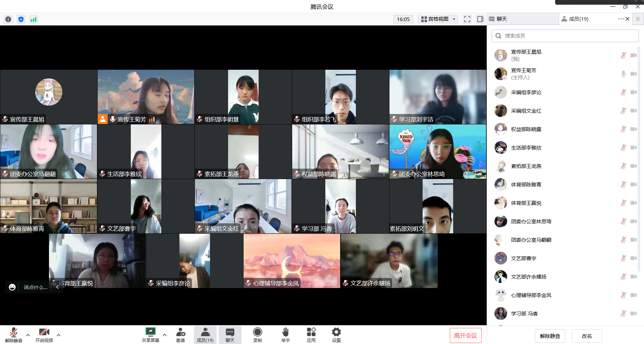This screenshot has width=644, height=344.
Task: Open the meeting info icon
Action: click(8, 19)
